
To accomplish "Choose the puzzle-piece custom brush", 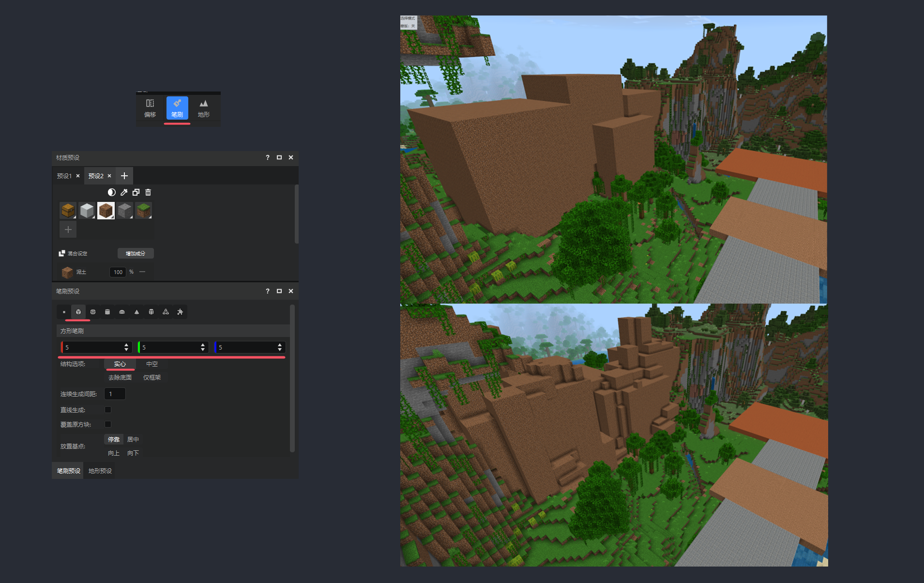I will [x=180, y=312].
